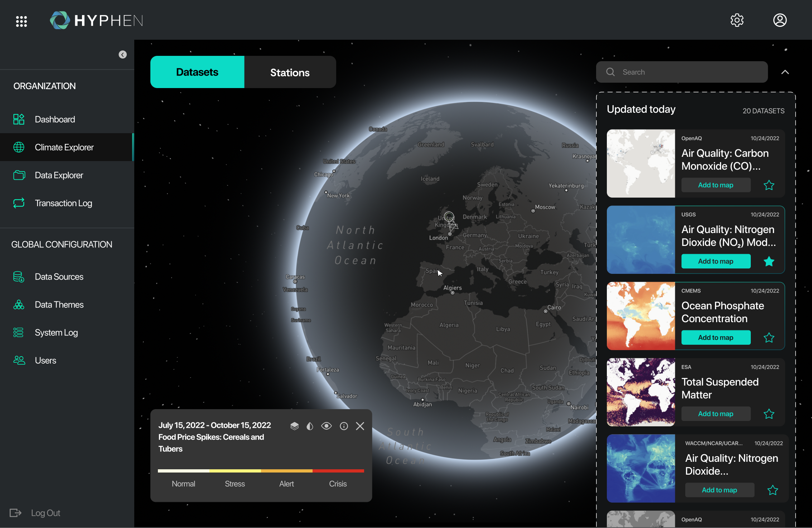Add WACCM Nitrogen Dioxide dataset to map
The image size is (812, 528).
pyautogui.click(x=719, y=490)
